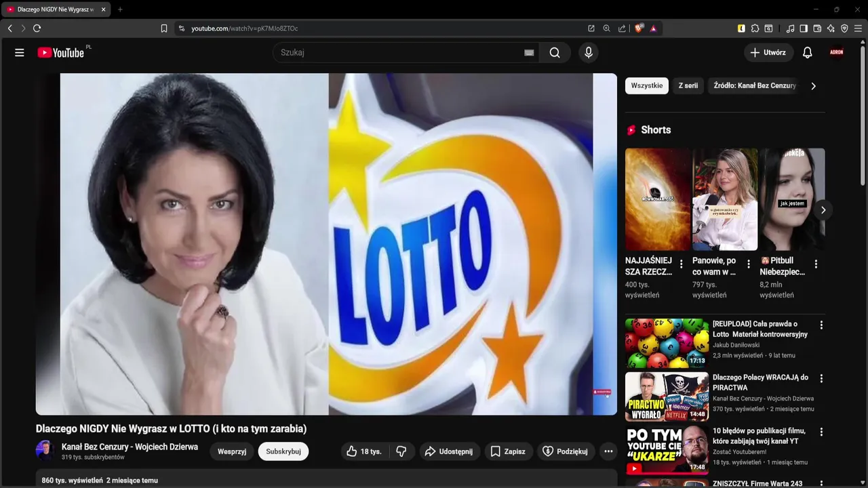Screen dimensions: 868x488
Task: Open the Brave VPN shield icon
Action: pos(844,28)
